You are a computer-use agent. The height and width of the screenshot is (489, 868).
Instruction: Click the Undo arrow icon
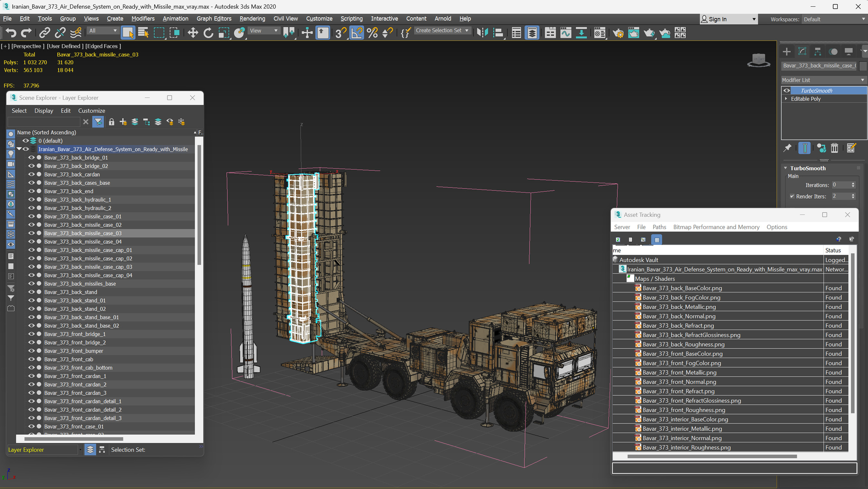tap(11, 33)
